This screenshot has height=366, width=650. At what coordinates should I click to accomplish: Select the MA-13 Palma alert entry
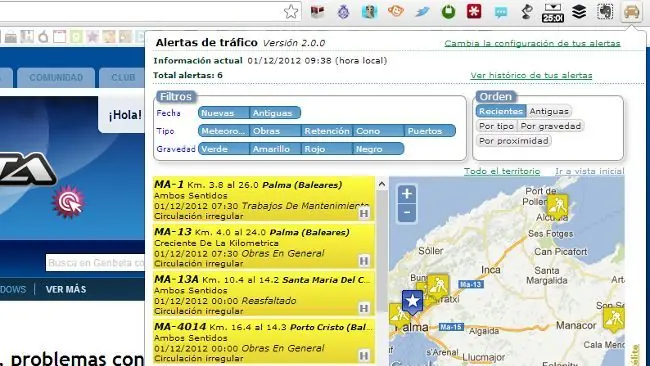point(264,247)
